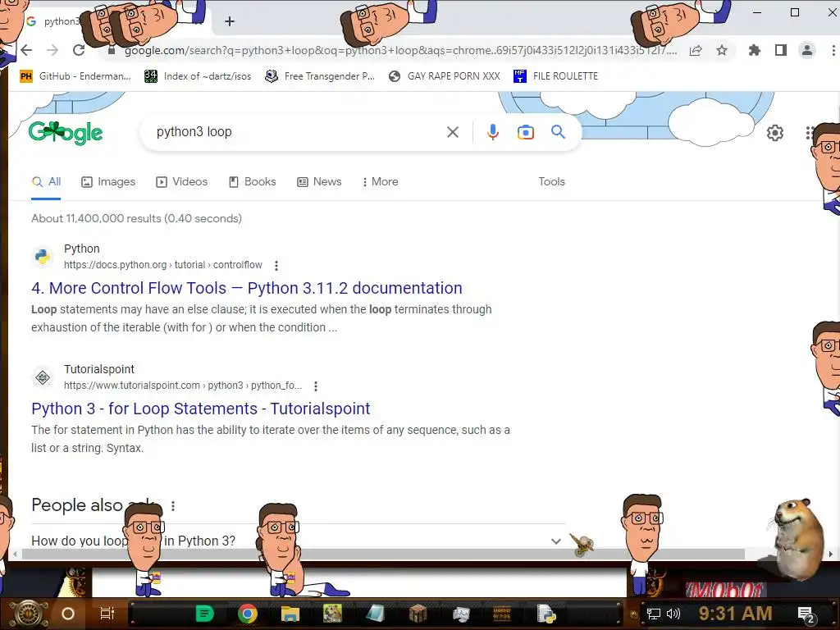Viewport: 840px width, 630px height.
Task: Click the horizontal scrollbar left arrow
Action: tap(15, 555)
